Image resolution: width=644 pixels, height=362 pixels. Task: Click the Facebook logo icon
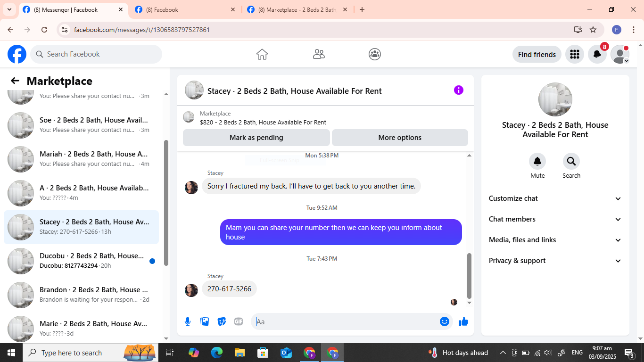pos(17,54)
